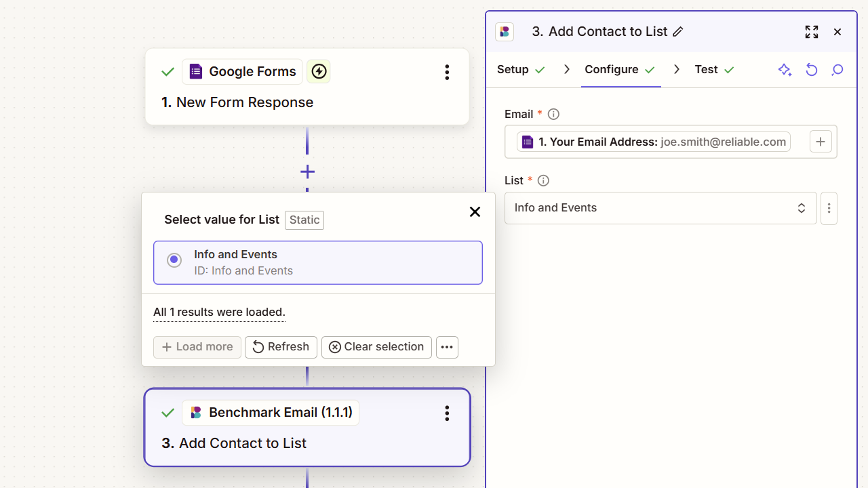Click the Benchmark Email (1.1.1) app label

(281, 412)
